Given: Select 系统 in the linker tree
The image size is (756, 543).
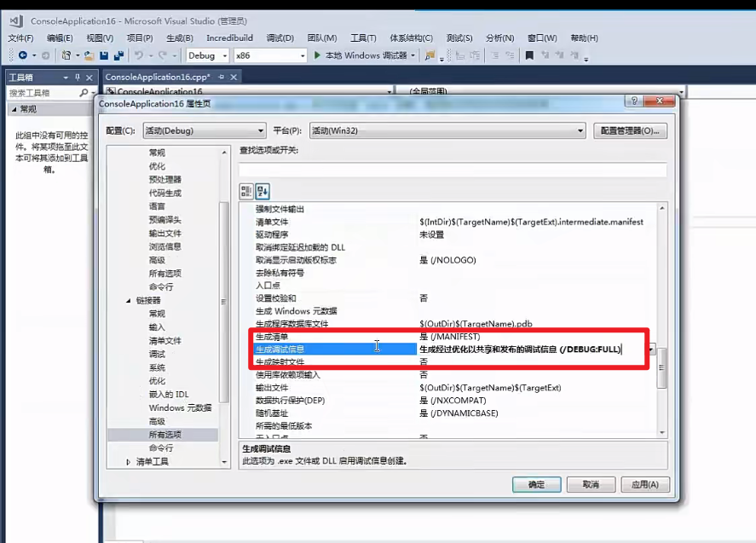Looking at the screenshot, I should (x=157, y=367).
